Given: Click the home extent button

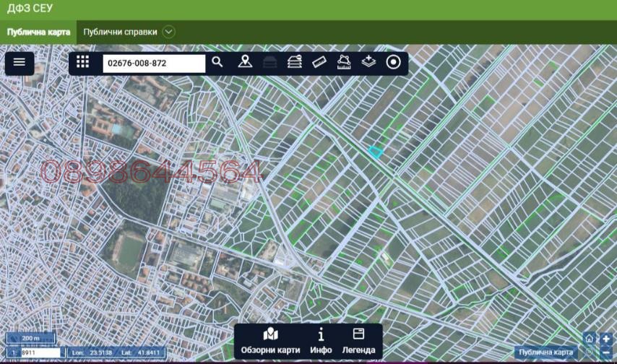Looking at the screenshot, I should 590,339.
